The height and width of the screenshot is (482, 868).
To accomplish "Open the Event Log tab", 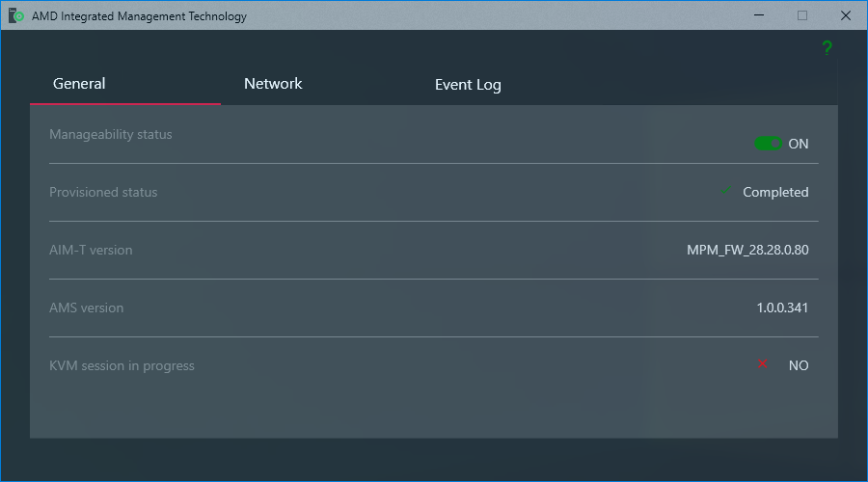I will pos(468,85).
